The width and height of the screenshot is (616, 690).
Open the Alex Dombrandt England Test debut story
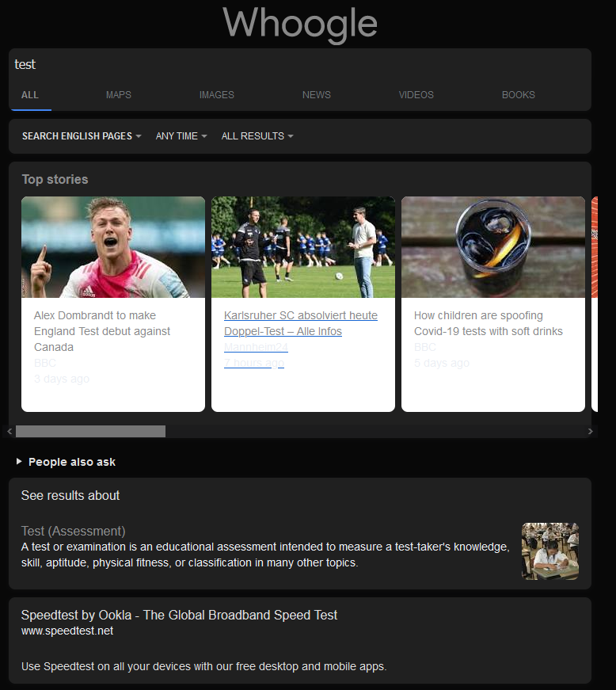coord(102,331)
